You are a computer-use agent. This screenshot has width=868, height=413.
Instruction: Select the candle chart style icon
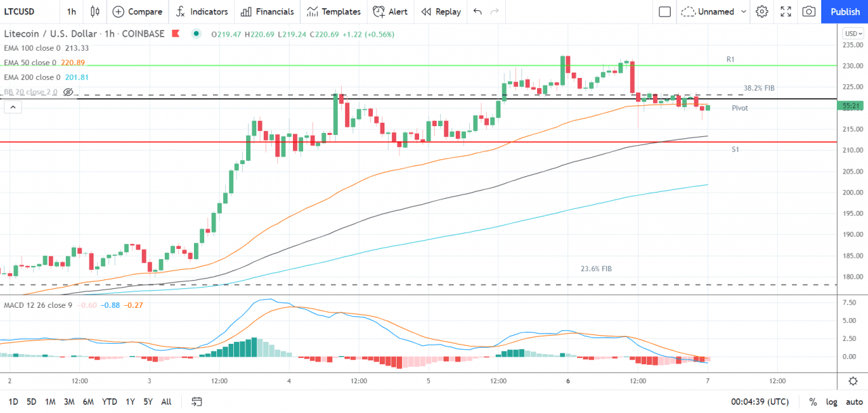94,12
